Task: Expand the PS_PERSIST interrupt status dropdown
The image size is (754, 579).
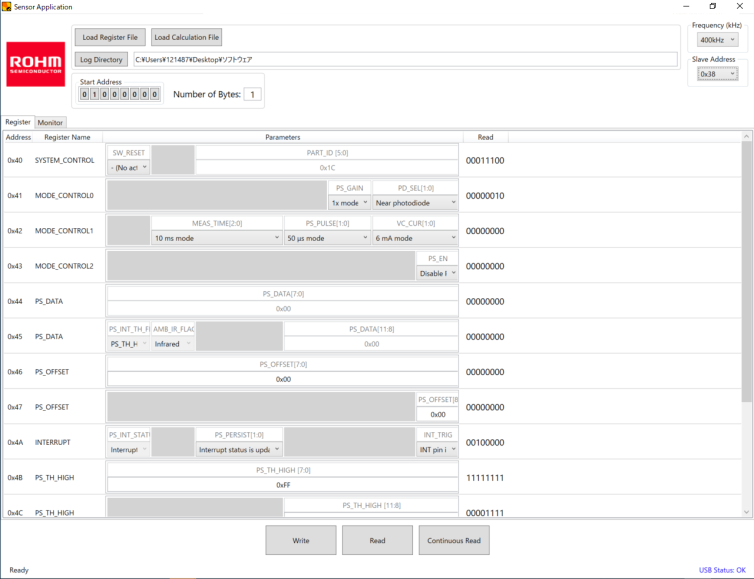Action: 238,449
